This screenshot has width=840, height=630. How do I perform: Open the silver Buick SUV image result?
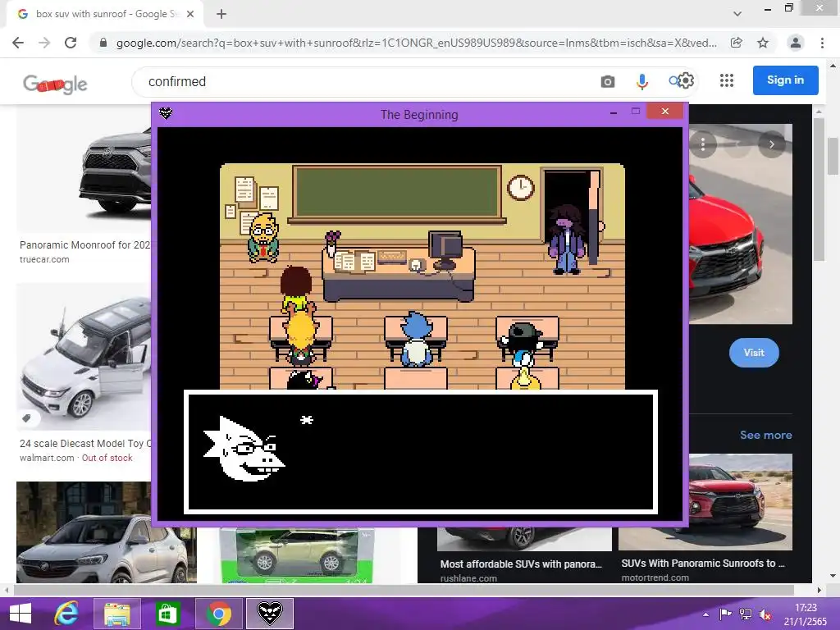click(106, 532)
